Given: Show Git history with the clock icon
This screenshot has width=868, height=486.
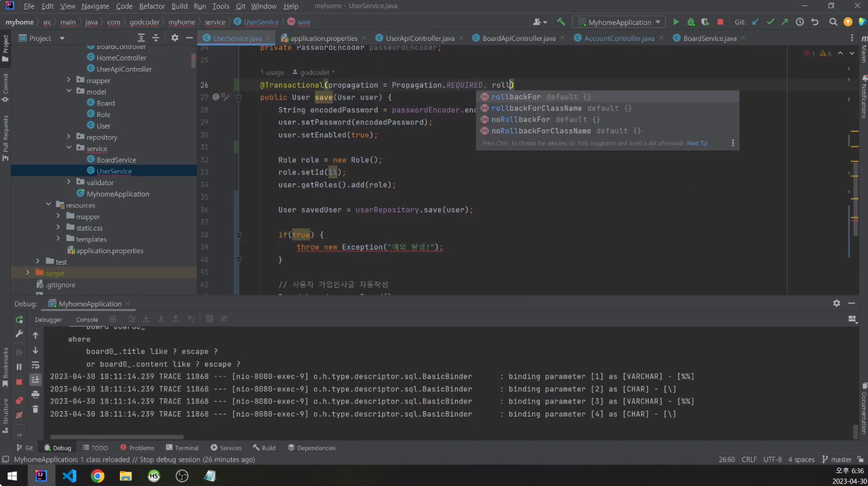Looking at the screenshot, I should 800,22.
